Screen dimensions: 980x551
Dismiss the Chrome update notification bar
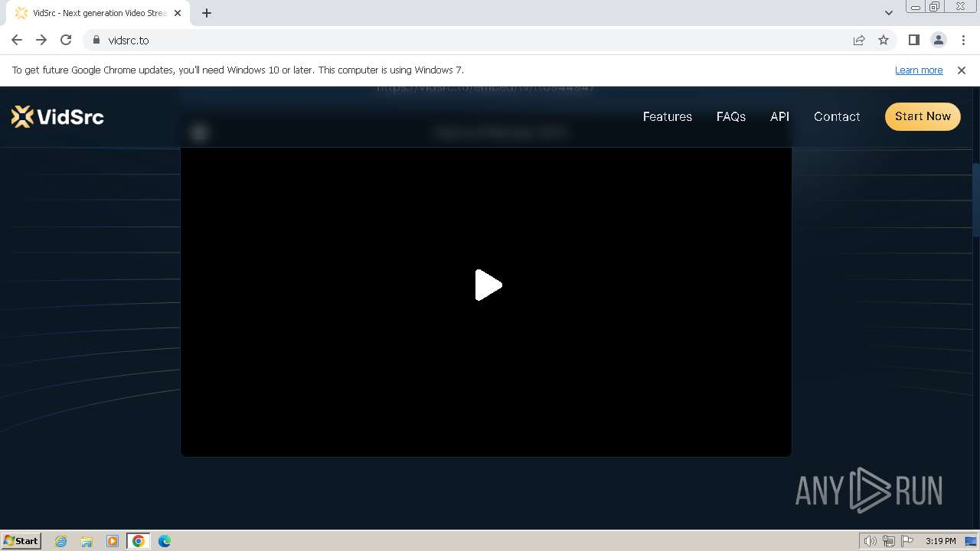(x=961, y=70)
